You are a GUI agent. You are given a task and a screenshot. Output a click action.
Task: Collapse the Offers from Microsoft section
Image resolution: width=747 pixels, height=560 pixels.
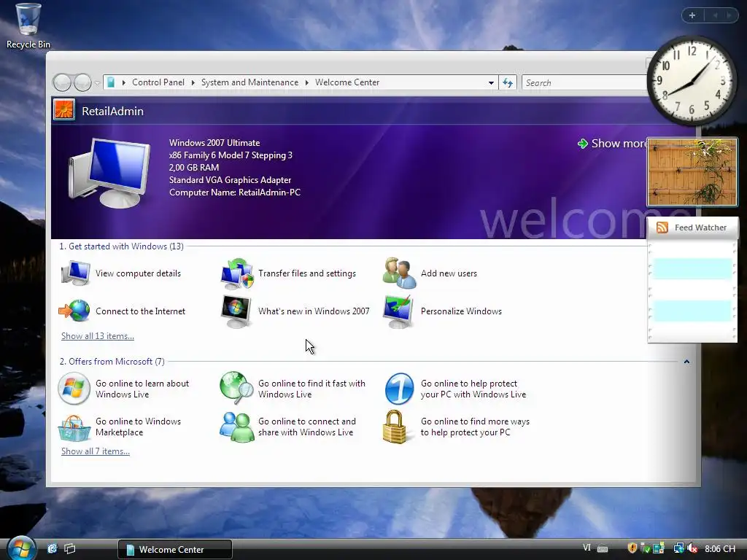[x=686, y=362]
